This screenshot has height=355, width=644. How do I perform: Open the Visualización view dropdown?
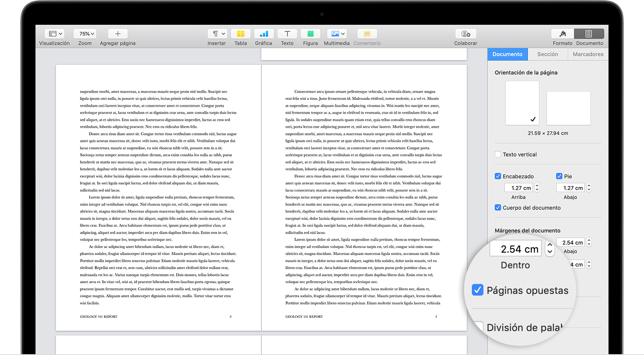(x=54, y=34)
